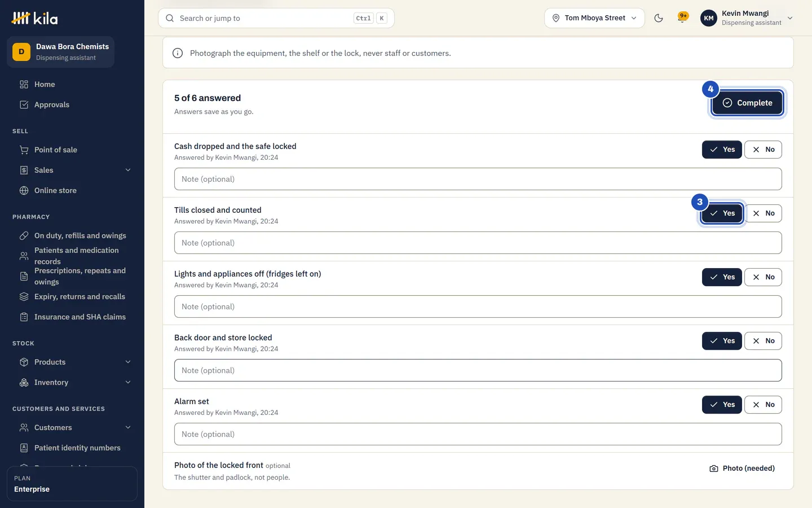The image size is (812, 508).
Task: Click the Insurance and SHA claims icon
Action: (x=24, y=317)
